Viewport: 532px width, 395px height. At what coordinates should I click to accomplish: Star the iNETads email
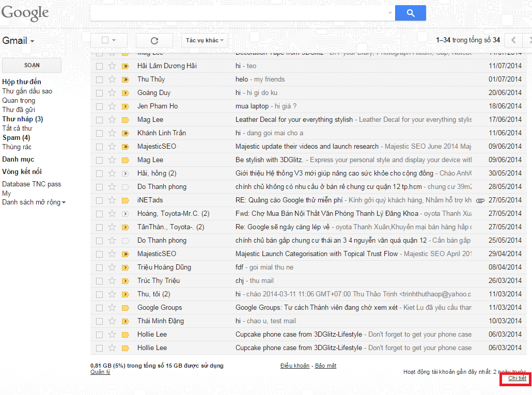(x=112, y=200)
